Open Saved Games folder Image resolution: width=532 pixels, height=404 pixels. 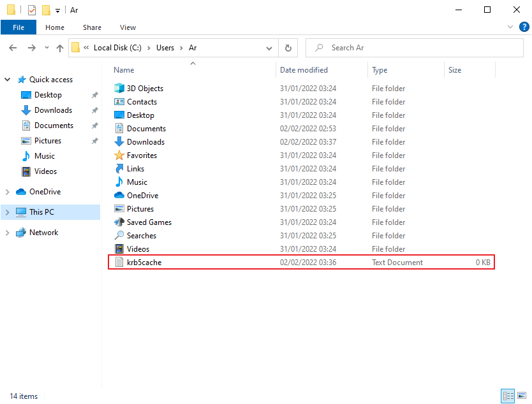149,222
